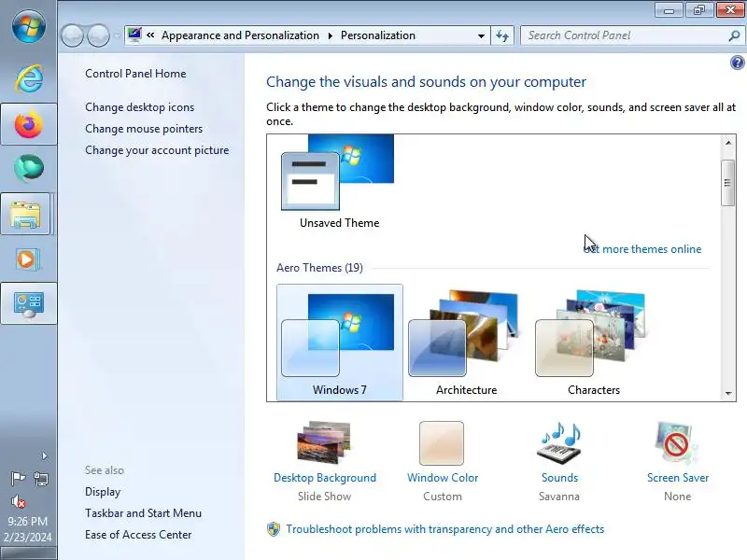The width and height of the screenshot is (747, 560).
Task: Refresh the Control Panel page
Action: click(x=502, y=35)
